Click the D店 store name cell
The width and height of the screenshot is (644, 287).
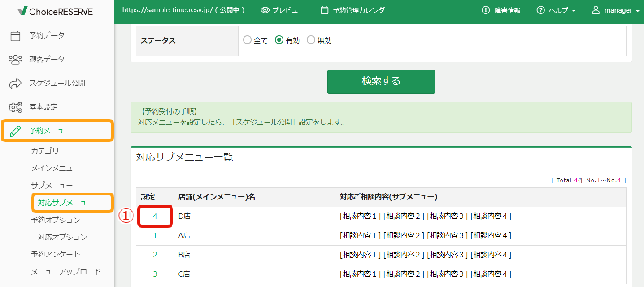coord(254,216)
